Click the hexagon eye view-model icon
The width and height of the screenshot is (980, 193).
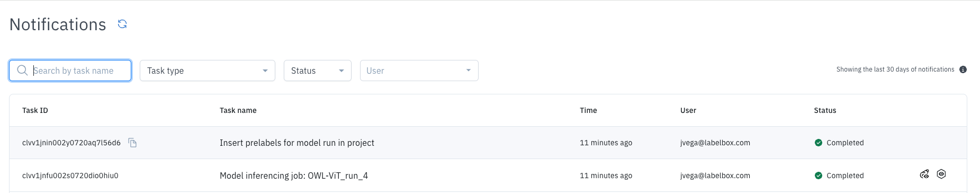click(941, 174)
